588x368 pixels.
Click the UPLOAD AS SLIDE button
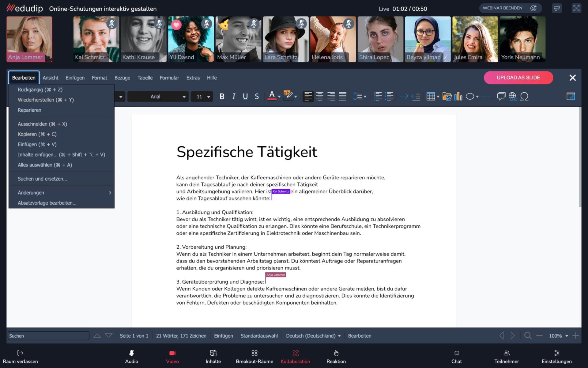tap(518, 78)
